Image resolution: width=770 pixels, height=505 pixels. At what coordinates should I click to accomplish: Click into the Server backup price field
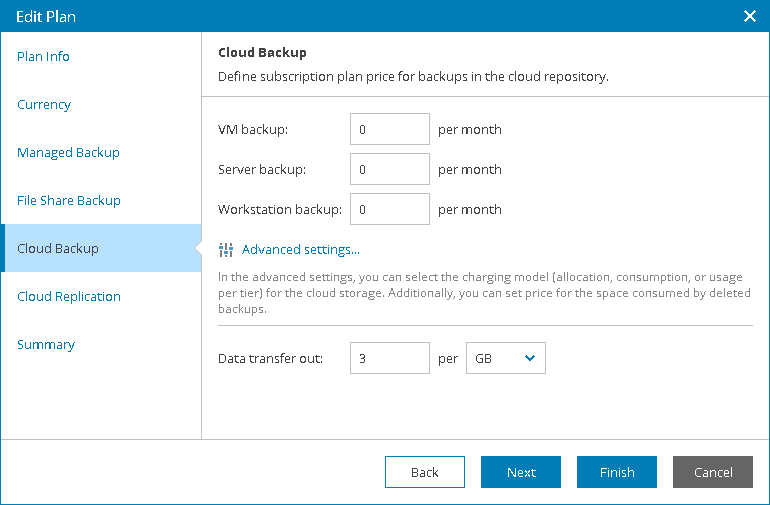point(390,169)
